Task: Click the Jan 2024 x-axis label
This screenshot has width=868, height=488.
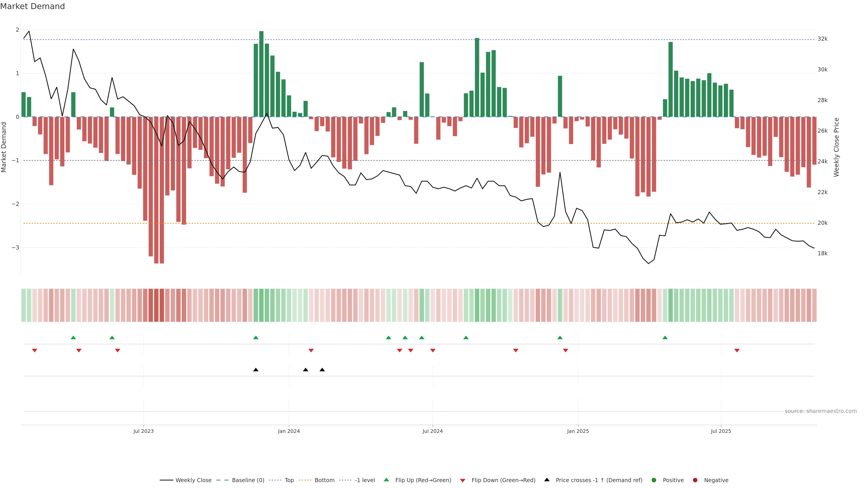Action: pyautogui.click(x=289, y=431)
